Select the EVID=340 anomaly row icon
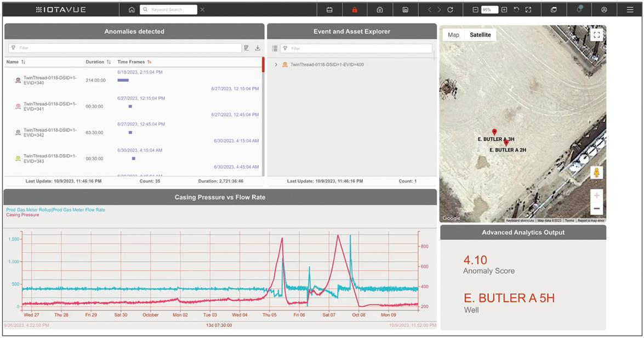The height and width of the screenshot is (338, 644). click(18, 81)
